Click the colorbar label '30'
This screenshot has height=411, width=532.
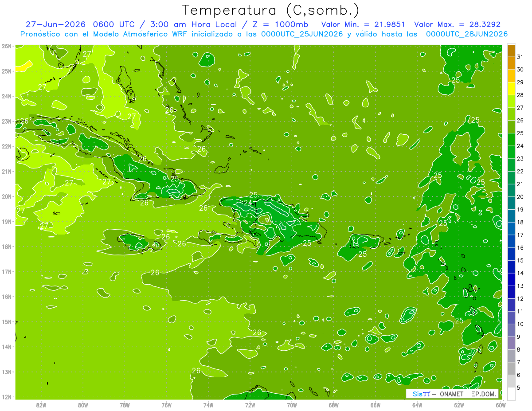point(520,70)
